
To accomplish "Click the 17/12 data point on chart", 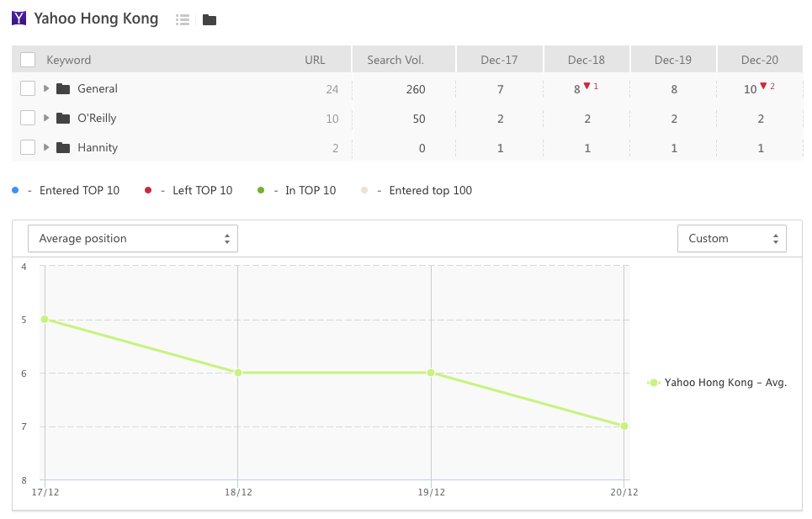I will (45, 320).
